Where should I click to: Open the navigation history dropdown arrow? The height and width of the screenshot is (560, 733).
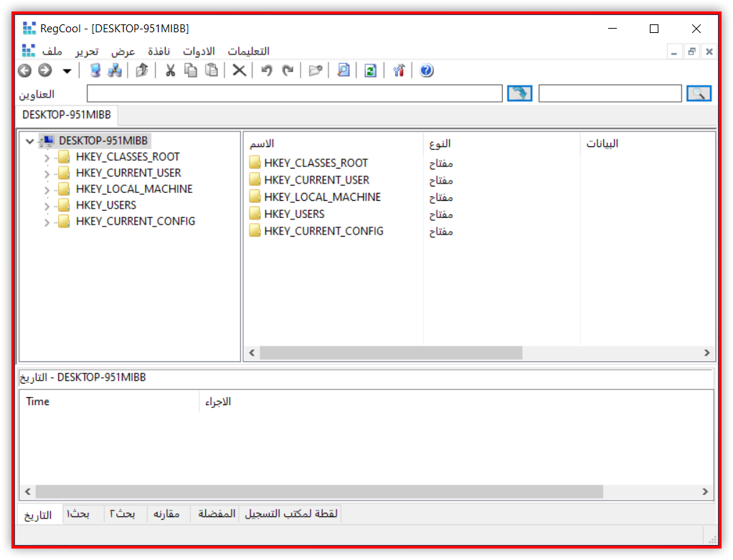[67, 71]
